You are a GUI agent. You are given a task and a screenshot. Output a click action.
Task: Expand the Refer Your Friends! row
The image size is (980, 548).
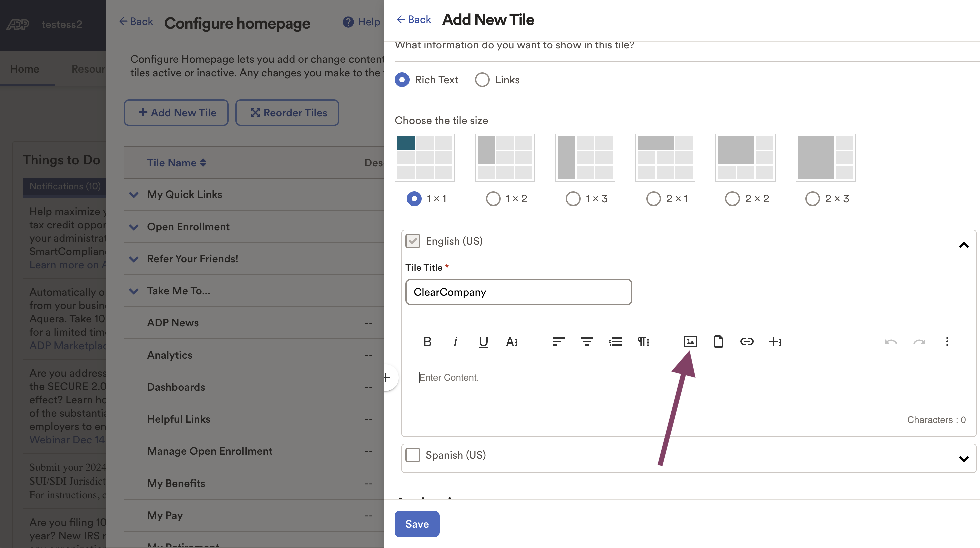pyautogui.click(x=134, y=259)
